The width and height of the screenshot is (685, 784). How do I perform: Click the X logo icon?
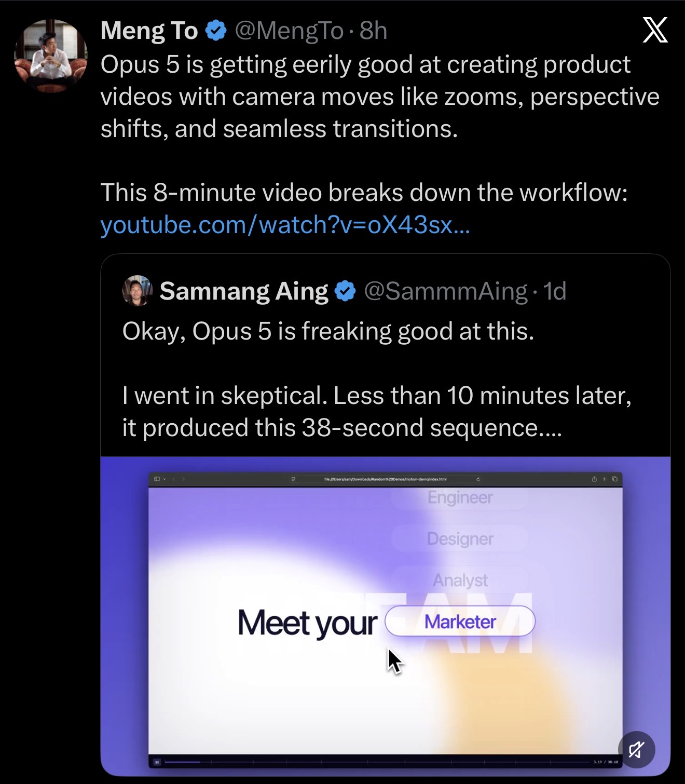coord(655,30)
